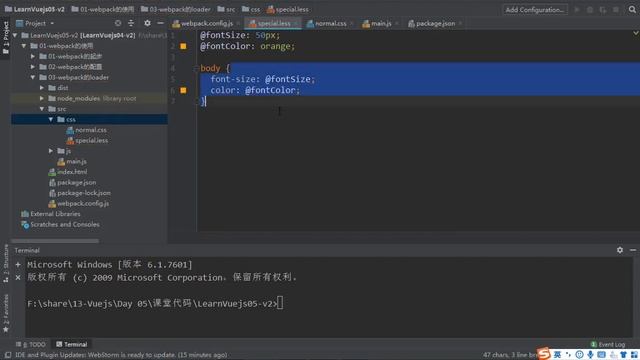640x360 pixels.
Task: Click the fold toggle beside body on line 4
Action: 196,68
